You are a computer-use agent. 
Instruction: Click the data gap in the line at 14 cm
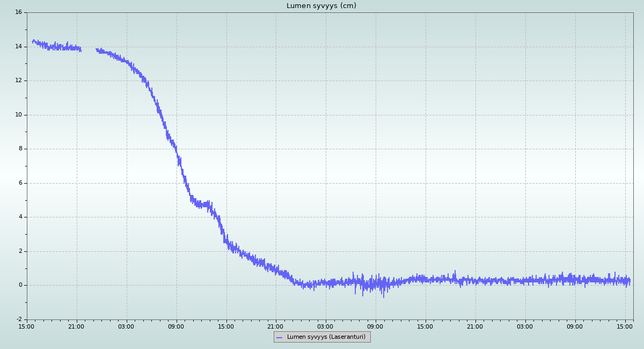click(x=89, y=49)
